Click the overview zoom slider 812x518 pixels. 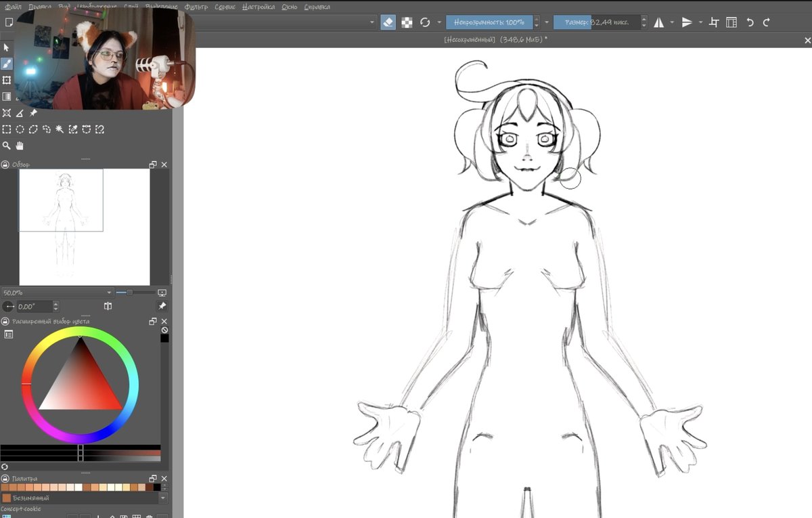134,293
